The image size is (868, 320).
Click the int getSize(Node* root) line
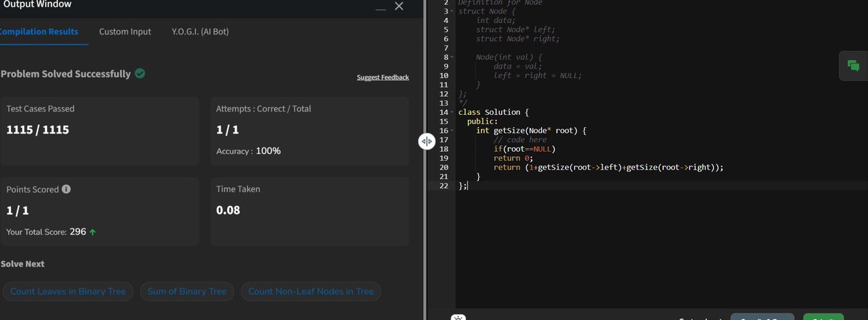531,131
